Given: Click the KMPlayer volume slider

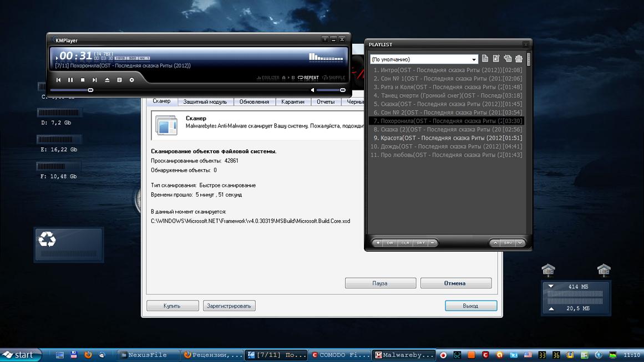Looking at the screenshot, I should pos(331,90).
